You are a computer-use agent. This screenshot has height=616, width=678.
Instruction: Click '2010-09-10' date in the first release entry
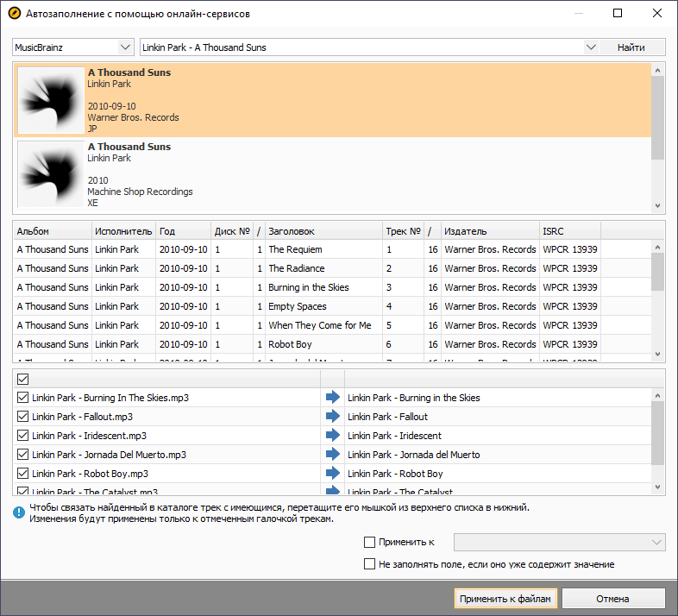[x=111, y=106]
